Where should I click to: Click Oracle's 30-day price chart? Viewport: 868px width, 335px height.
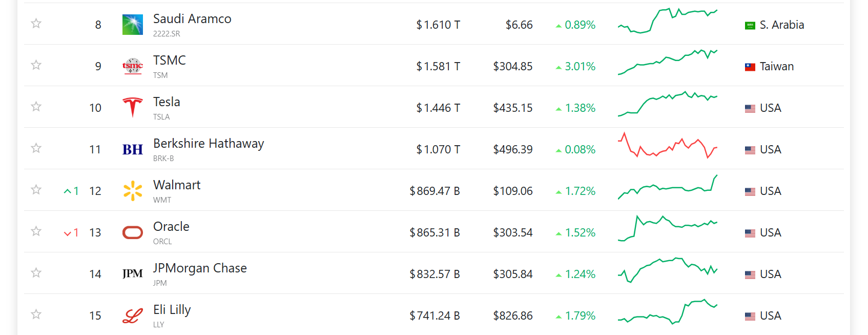tap(668, 228)
